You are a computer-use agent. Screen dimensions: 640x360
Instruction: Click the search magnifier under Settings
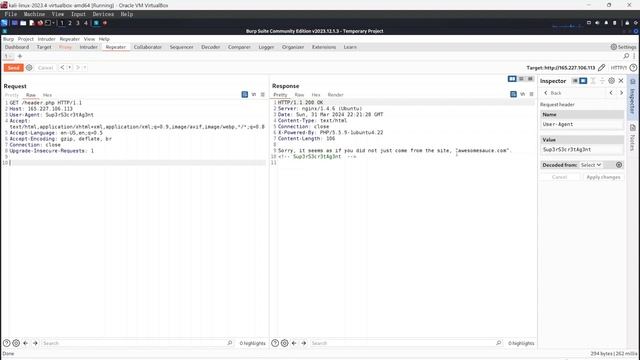pyautogui.click(x=626, y=56)
